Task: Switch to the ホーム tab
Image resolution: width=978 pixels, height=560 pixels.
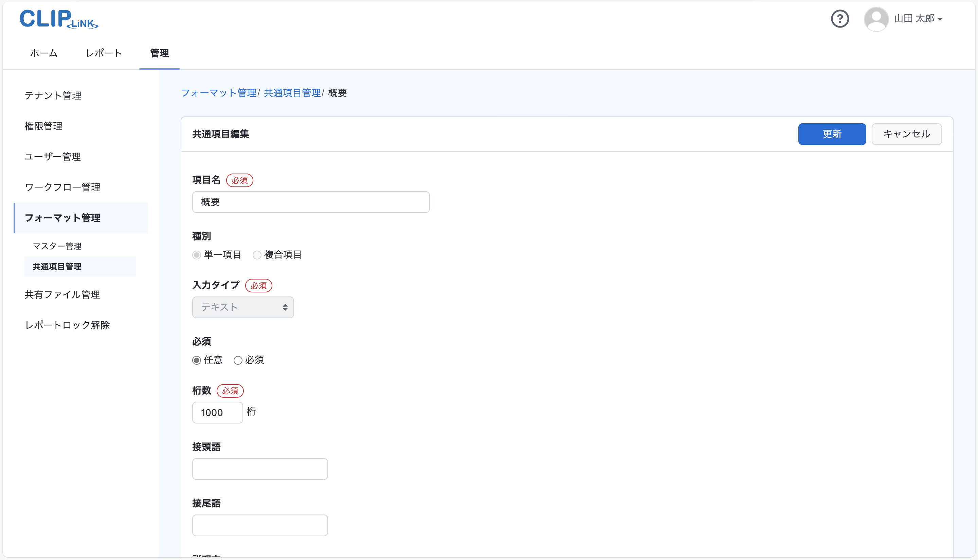Action: [x=43, y=53]
